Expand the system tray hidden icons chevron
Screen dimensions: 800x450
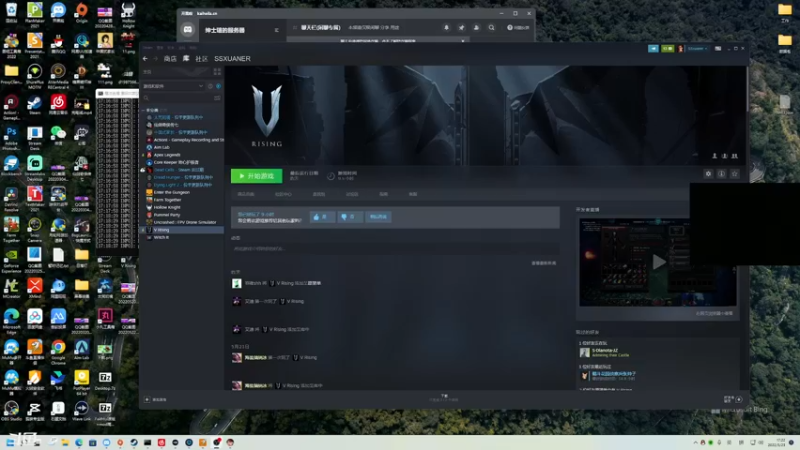tap(695, 442)
